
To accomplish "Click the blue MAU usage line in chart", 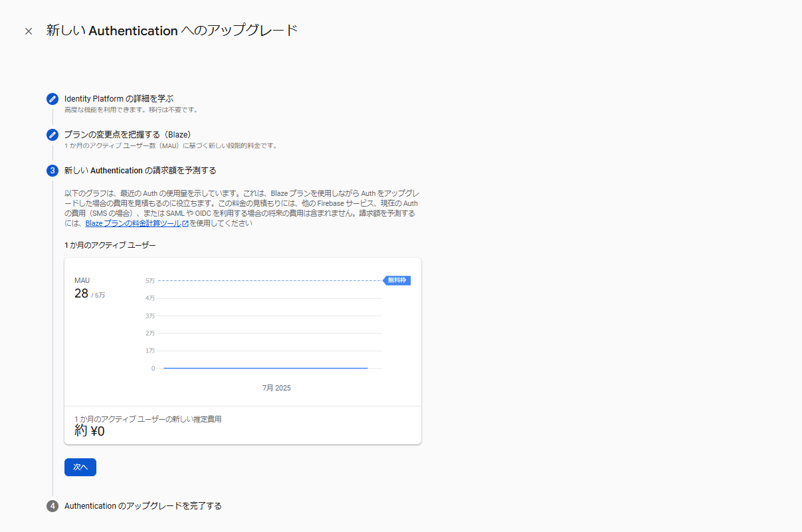I will 266,368.
